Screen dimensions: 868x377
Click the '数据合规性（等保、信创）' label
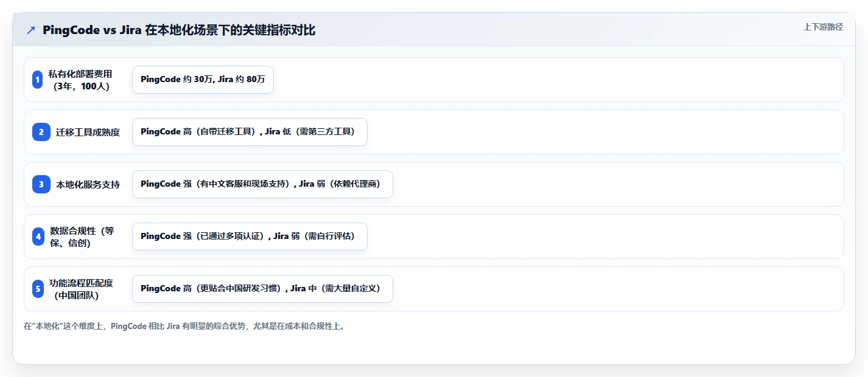[82, 237]
